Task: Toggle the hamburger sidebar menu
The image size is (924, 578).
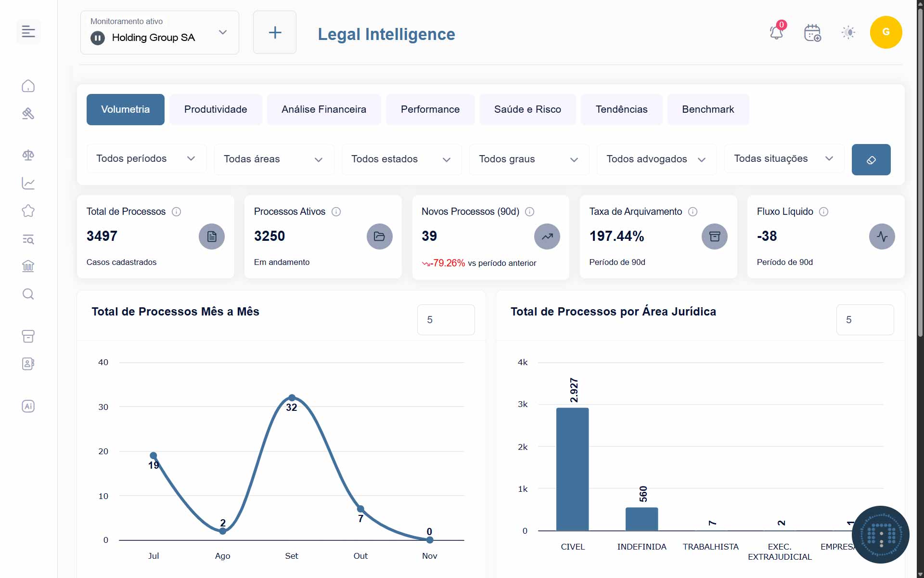Action: [28, 32]
